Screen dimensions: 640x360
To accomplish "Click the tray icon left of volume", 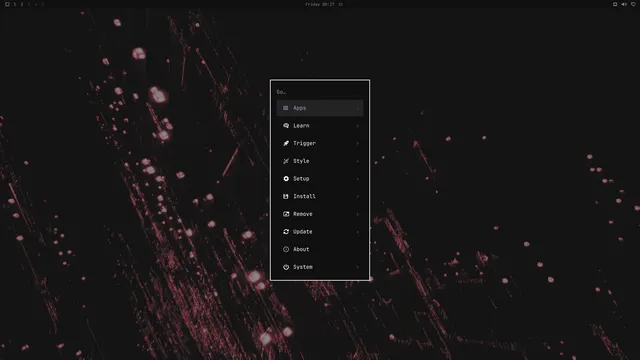I will [615, 4].
